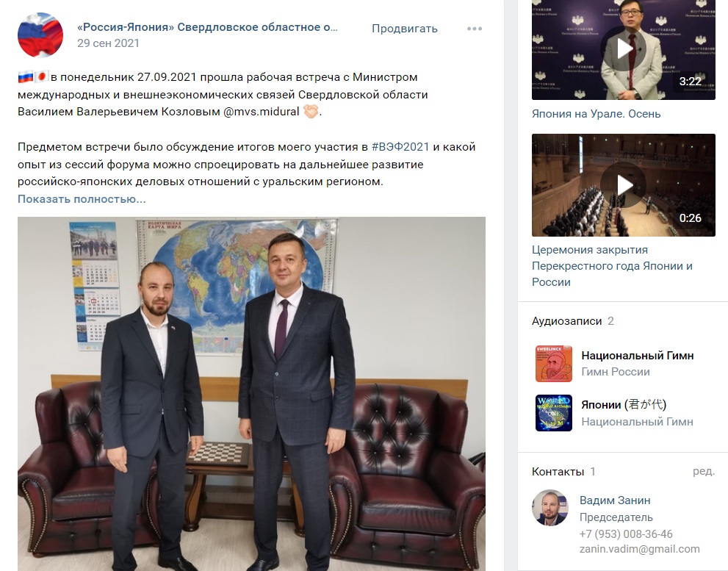Play the 'Национальный Гимн' Russia anthem cover
The height and width of the screenshot is (571, 728).
pos(553,363)
